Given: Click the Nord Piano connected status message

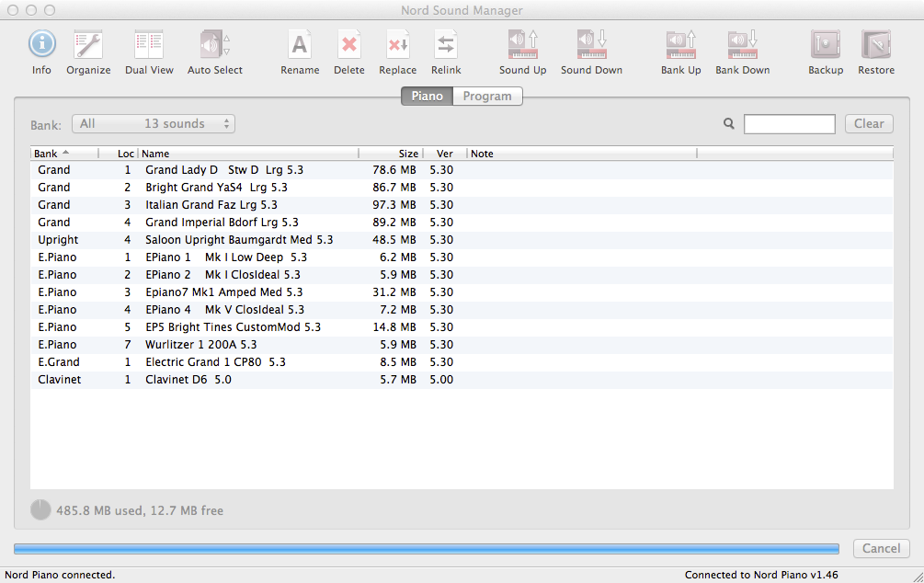Looking at the screenshot, I should [x=60, y=575].
